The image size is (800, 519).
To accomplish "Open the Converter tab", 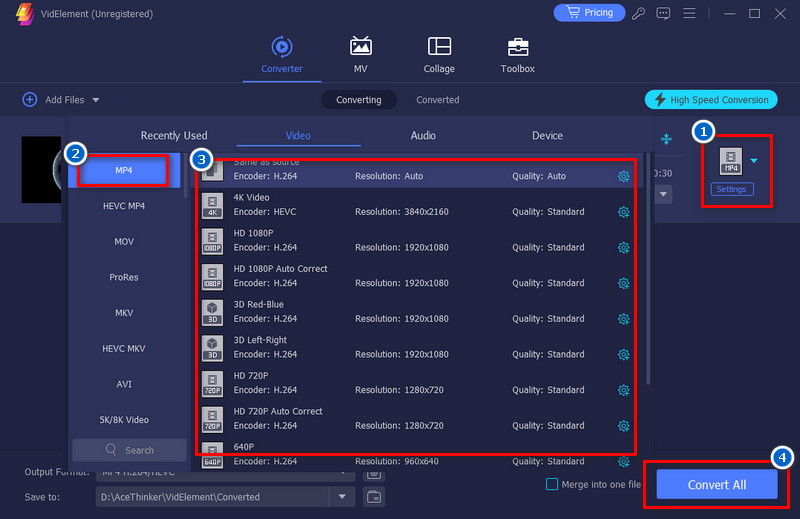I will point(282,55).
